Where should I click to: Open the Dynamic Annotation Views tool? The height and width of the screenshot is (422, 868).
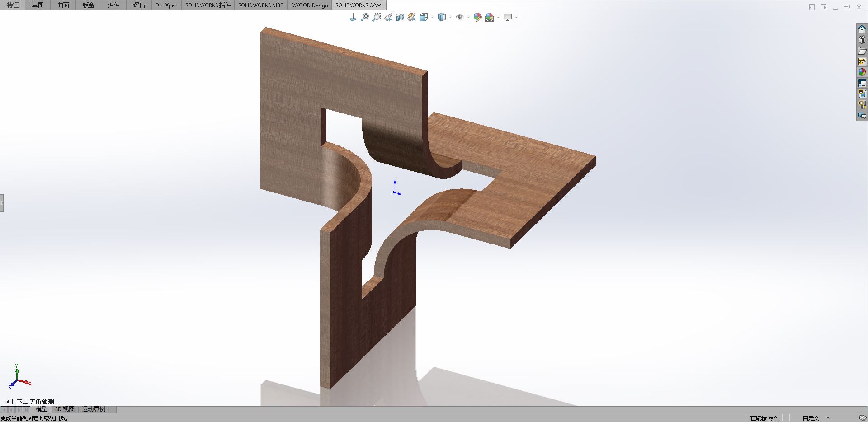pyautogui.click(x=412, y=17)
